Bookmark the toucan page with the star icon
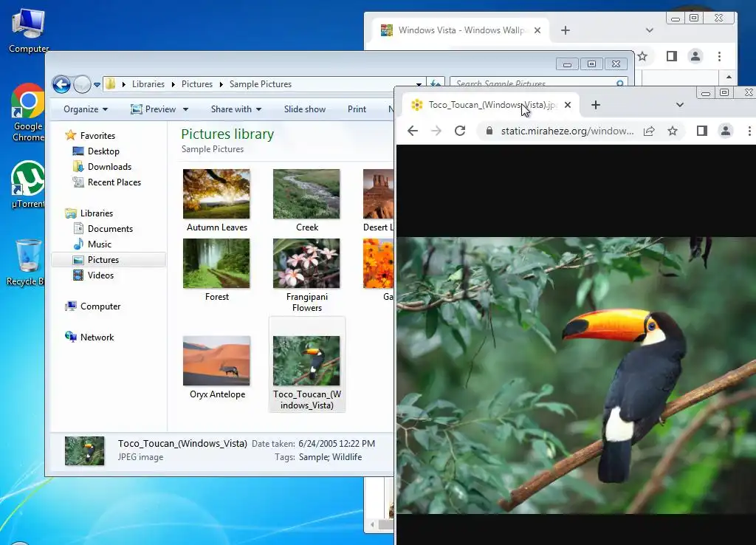The height and width of the screenshot is (545, 756). [x=673, y=131]
